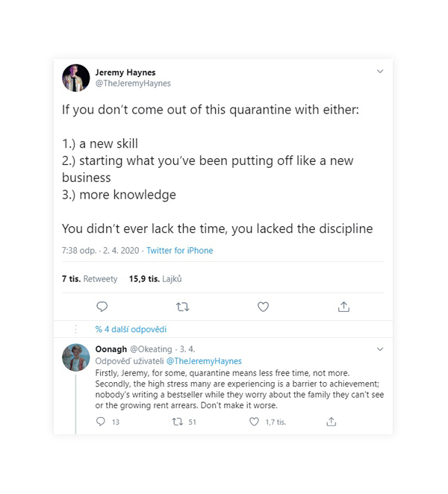This screenshot has height=494, width=448.
Task: Share the main tweet by Jeremy Haynes
Action: pyautogui.click(x=343, y=307)
